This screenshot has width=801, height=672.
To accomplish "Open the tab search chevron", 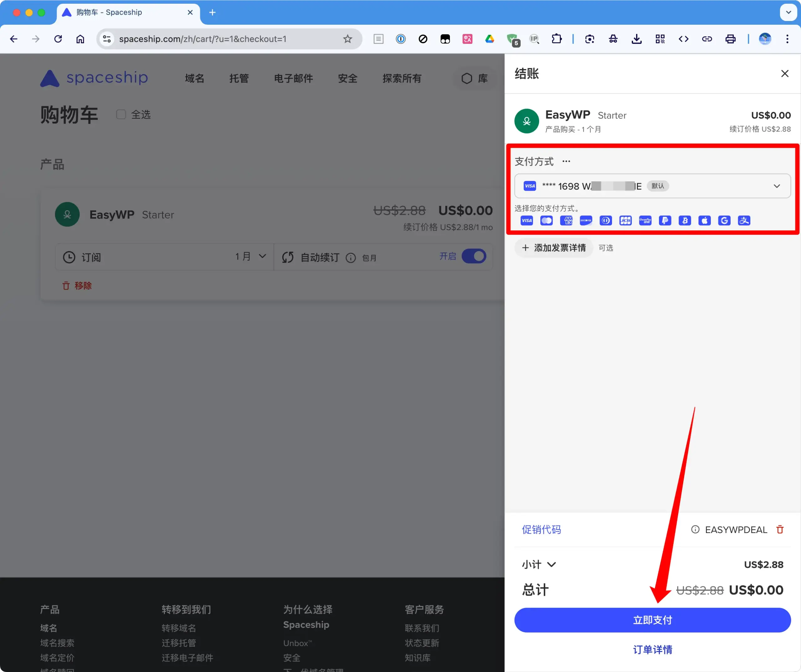I will [788, 13].
